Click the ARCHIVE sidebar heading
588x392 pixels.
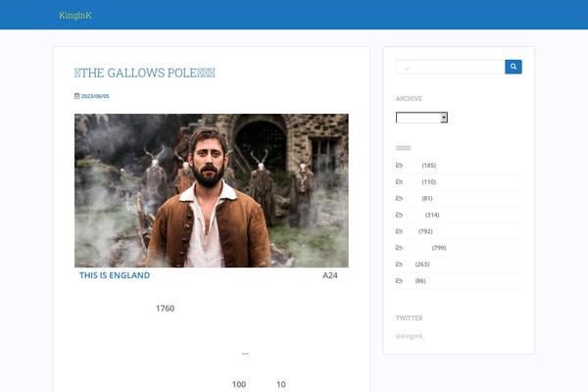click(x=409, y=98)
